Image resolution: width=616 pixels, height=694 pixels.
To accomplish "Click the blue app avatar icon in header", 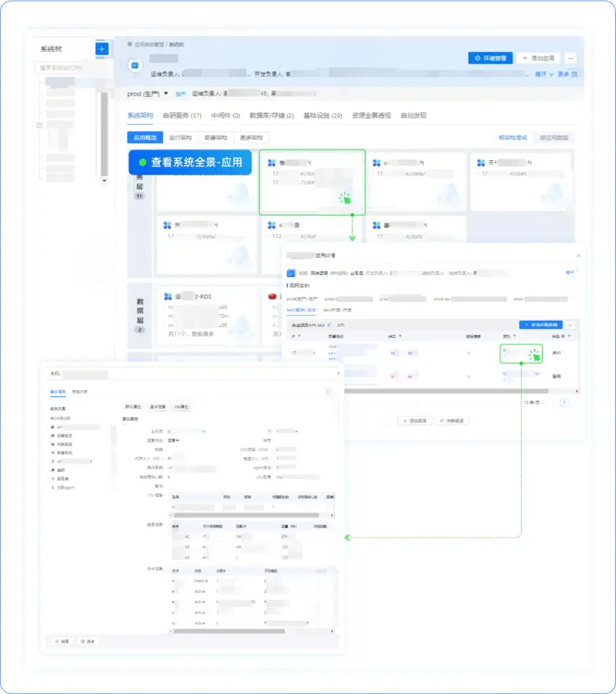I will point(135,65).
